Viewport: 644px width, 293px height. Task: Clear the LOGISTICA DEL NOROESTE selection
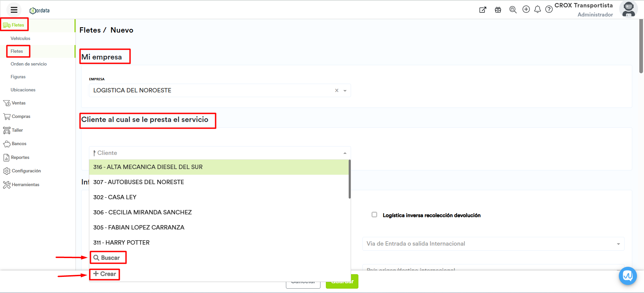337,90
